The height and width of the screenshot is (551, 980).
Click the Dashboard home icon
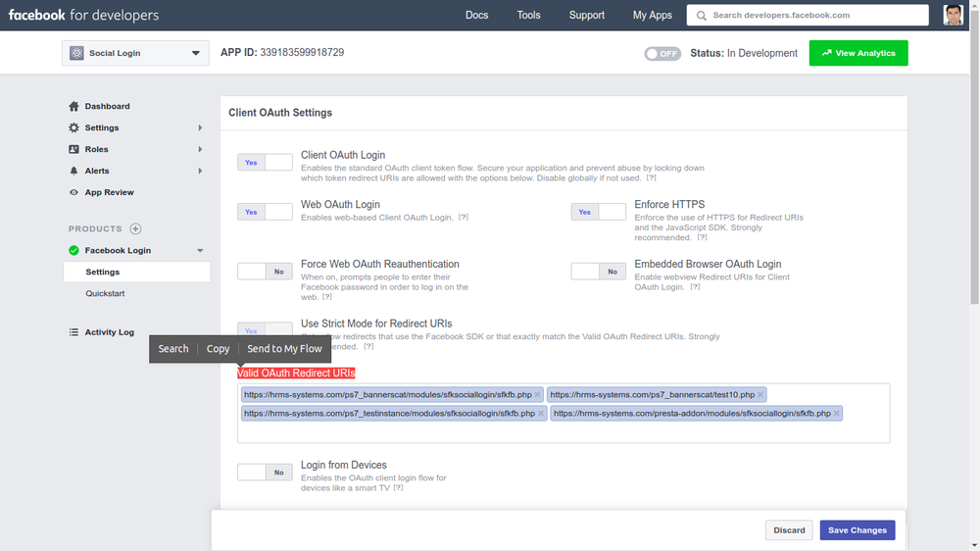coord(73,106)
